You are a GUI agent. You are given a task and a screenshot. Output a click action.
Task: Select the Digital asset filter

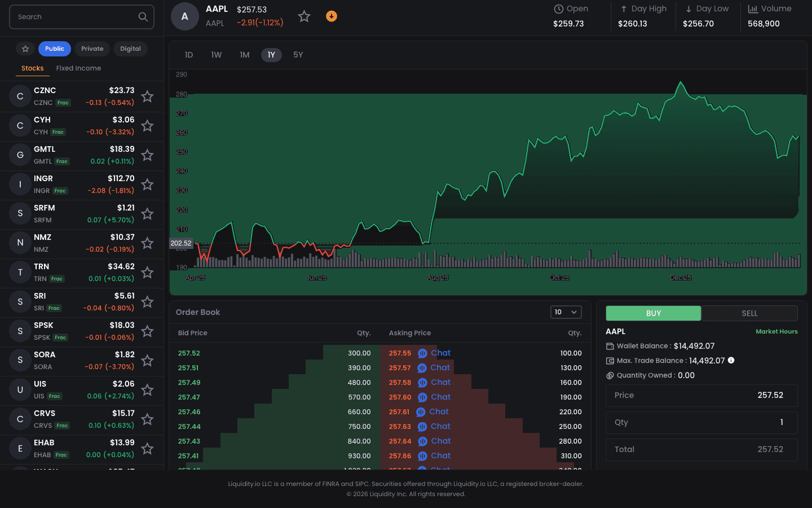coord(130,49)
